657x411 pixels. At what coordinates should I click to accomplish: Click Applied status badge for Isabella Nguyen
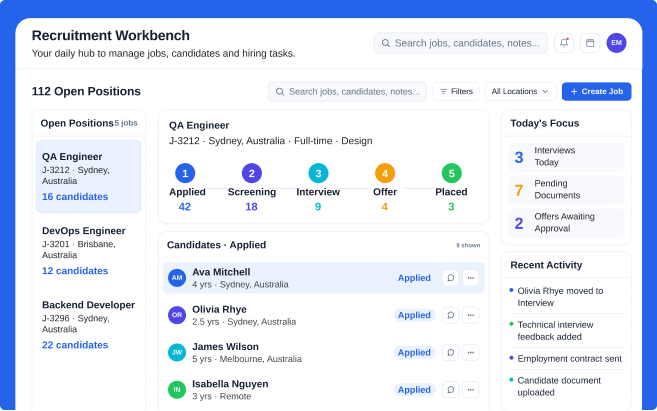pos(414,390)
